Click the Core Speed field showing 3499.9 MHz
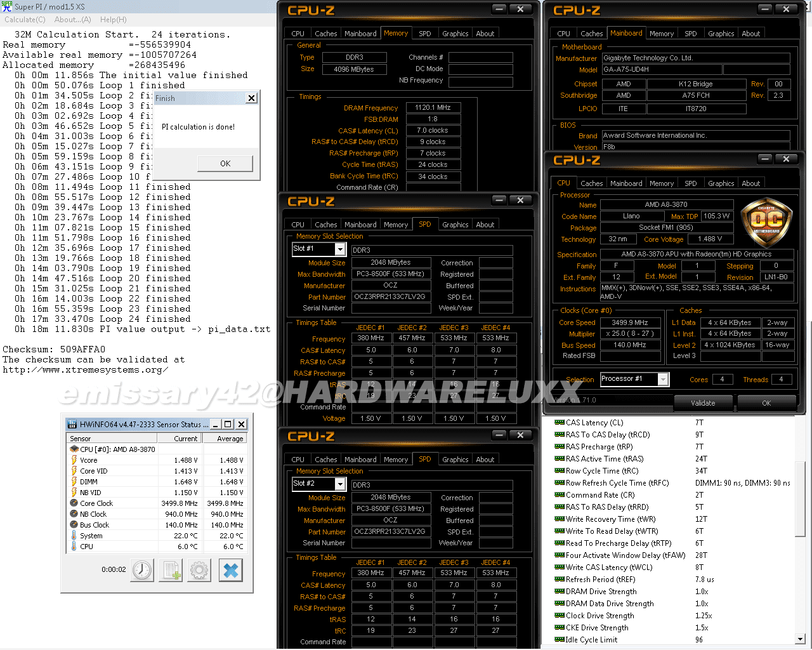 click(x=630, y=322)
